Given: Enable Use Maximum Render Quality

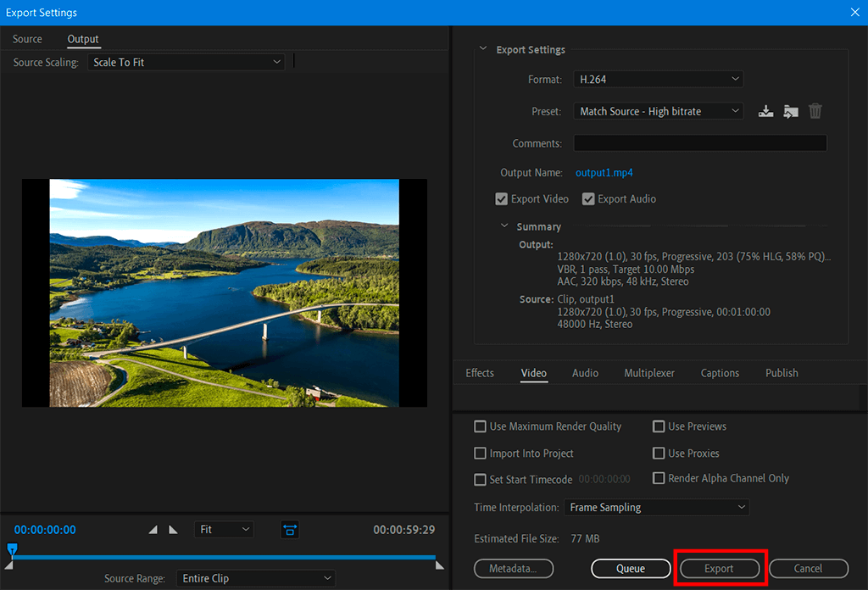Looking at the screenshot, I should point(481,426).
